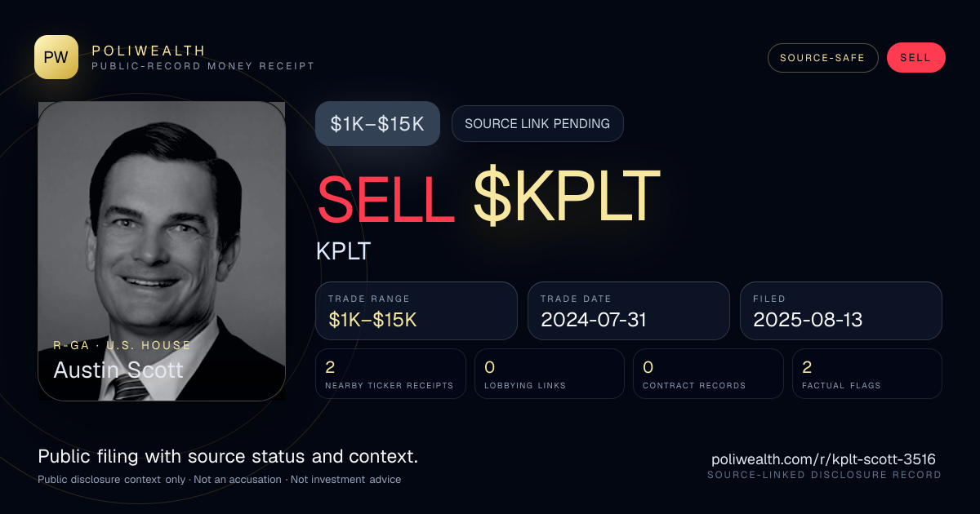The height and width of the screenshot is (514, 980).
Task: Click the $1K–$15K amount chip
Action: (x=377, y=124)
